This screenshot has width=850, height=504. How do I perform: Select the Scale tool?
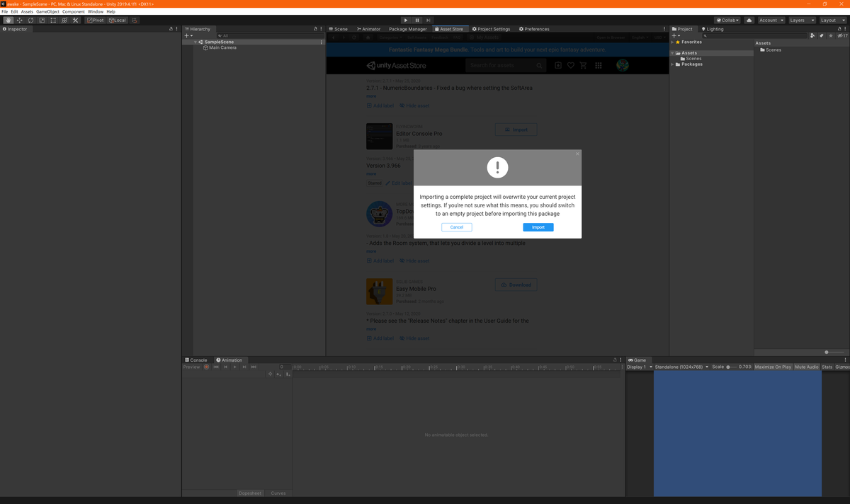tap(42, 21)
